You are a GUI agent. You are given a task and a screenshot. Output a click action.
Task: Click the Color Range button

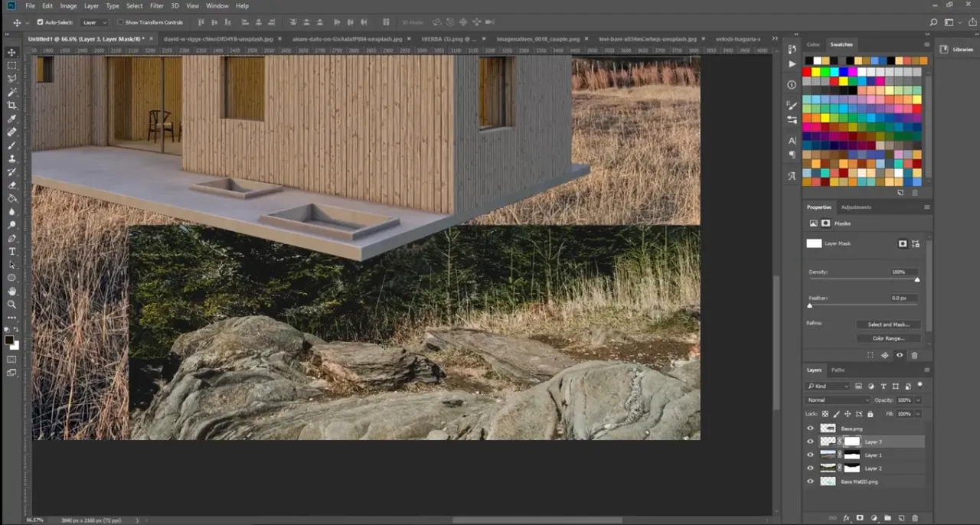point(888,338)
